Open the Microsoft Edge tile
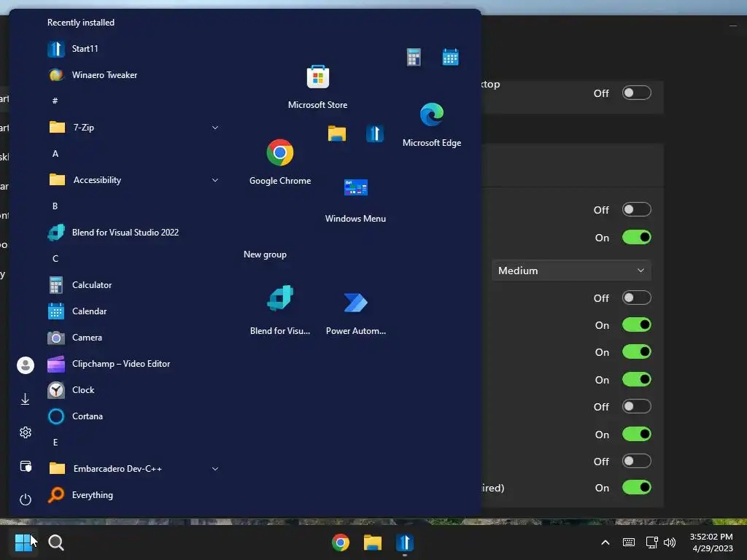 pyautogui.click(x=432, y=124)
